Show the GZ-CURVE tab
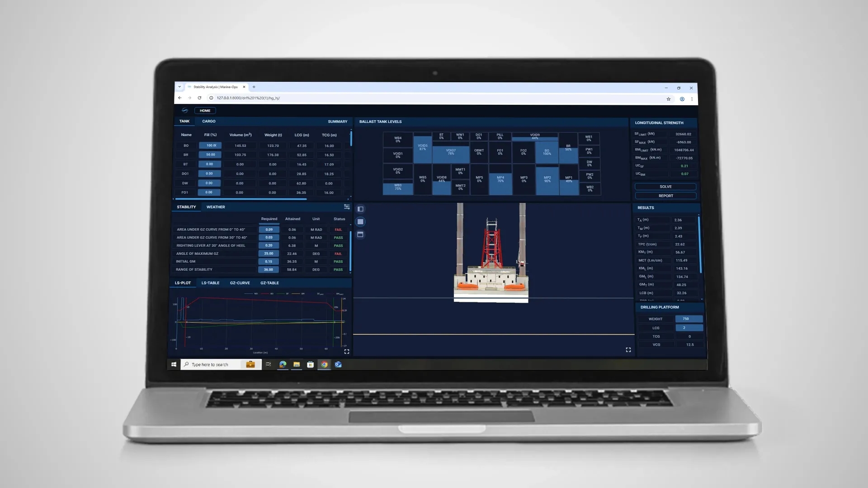The height and width of the screenshot is (488, 868). coord(240,283)
